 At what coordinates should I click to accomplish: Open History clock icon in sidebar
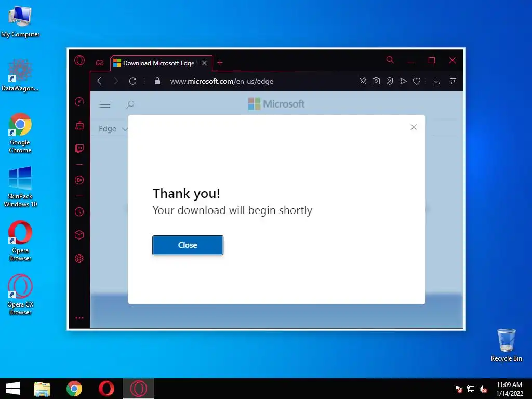tap(79, 212)
